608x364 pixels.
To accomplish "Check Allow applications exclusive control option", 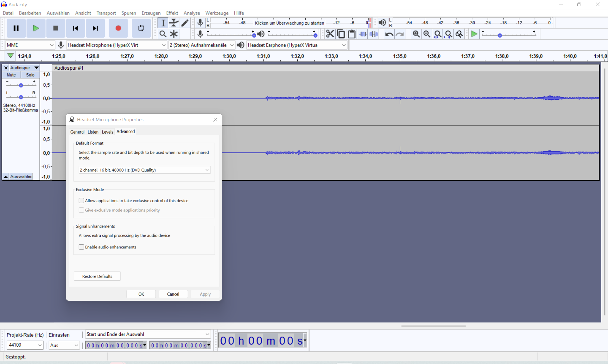I will pos(81,200).
